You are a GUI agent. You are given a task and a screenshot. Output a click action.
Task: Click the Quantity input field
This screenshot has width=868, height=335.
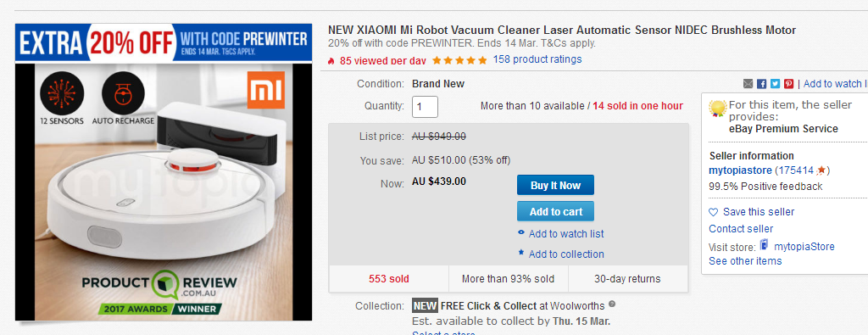tap(426, 107)
